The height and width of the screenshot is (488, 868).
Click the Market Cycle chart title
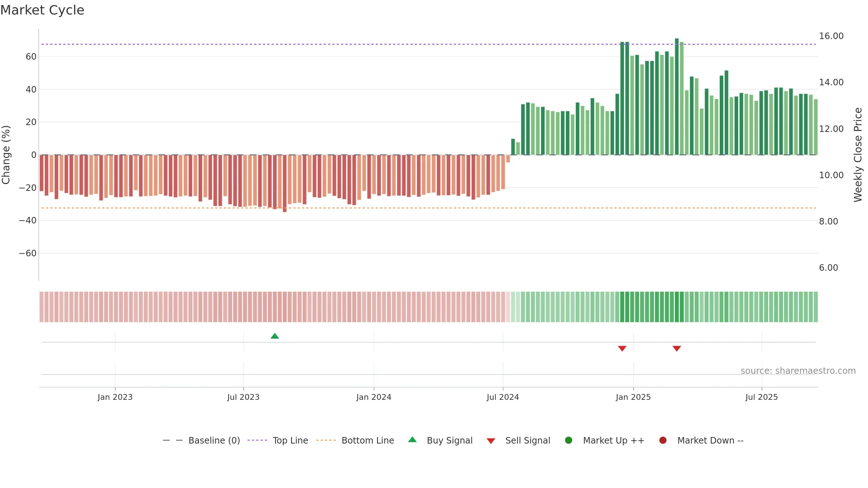pyautogui.click(x=42, y=10)
